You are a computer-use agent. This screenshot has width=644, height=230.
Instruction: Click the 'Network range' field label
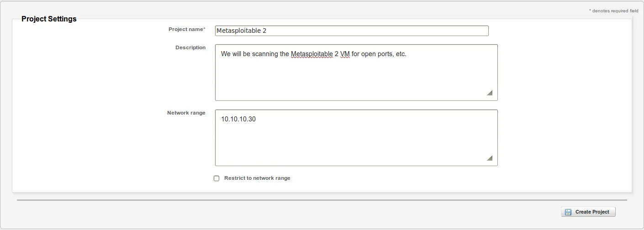[186, 113]
